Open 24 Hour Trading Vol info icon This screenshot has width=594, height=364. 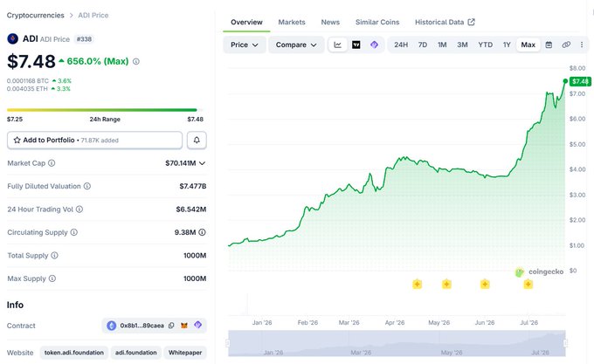[x=79, y=209]
